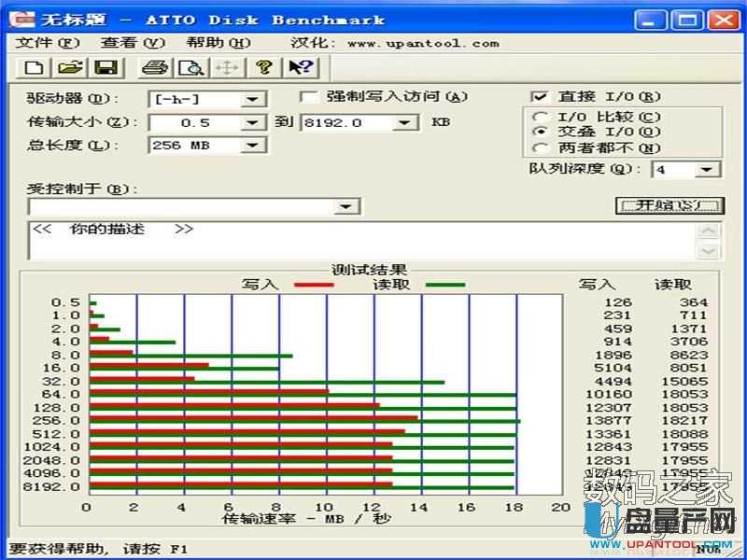The height and width of the screenshot is (560, 747).
Task: Click the Open folder toolbar icon
Action: click(69, 67)
